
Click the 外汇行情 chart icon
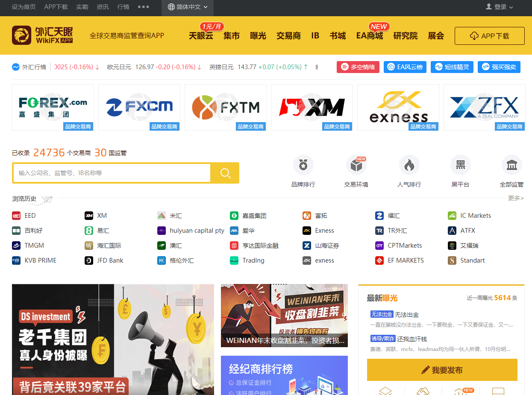click(16, 67)
